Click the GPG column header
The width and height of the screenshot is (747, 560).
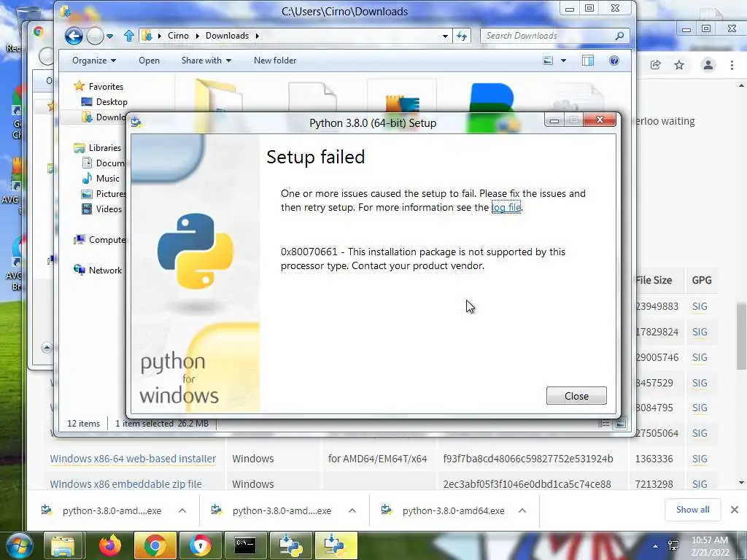702,281
